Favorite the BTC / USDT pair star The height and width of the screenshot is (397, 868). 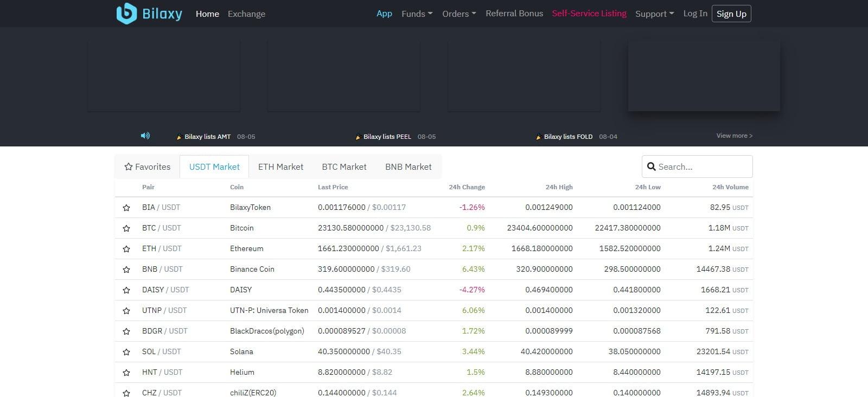(126, 228)
